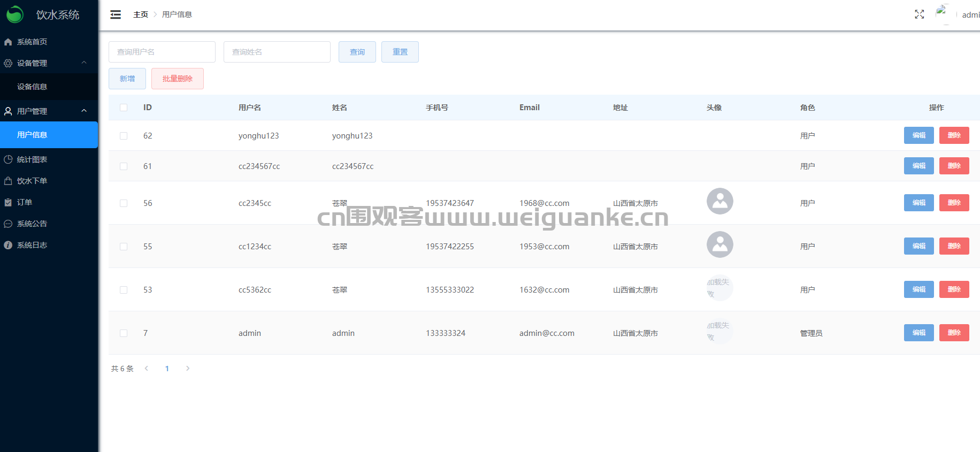Check the select-all header checkbox
Screen dimensions: 980x452
124,108
